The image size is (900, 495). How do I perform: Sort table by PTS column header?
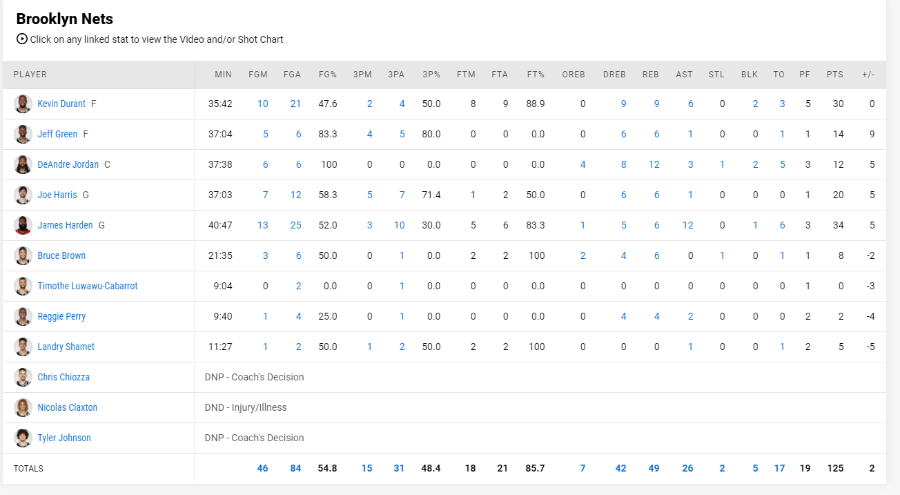[x=835, y=75]
